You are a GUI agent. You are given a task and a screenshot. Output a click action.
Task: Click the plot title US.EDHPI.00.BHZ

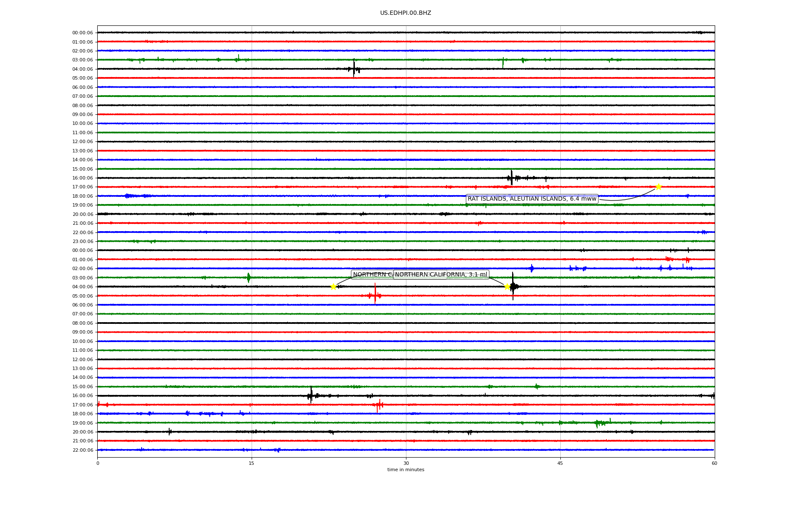(x=406, y=13)
